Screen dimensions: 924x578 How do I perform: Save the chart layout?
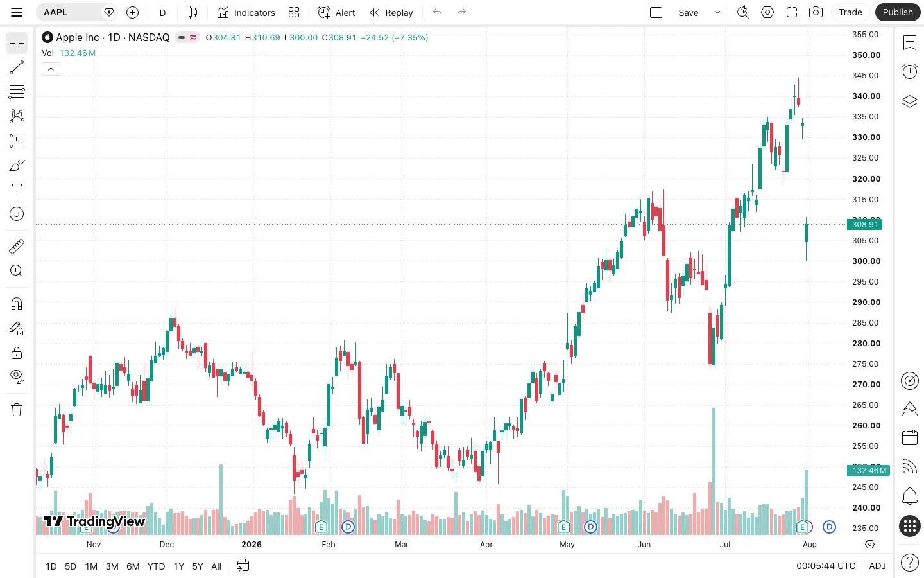(689, 12)
